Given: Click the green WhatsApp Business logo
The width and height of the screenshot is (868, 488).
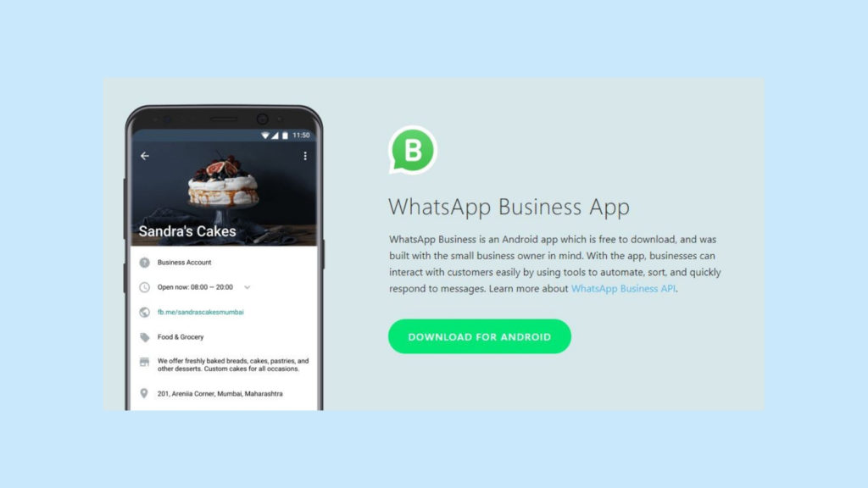Looking at the screenshot, I should 413,150.
